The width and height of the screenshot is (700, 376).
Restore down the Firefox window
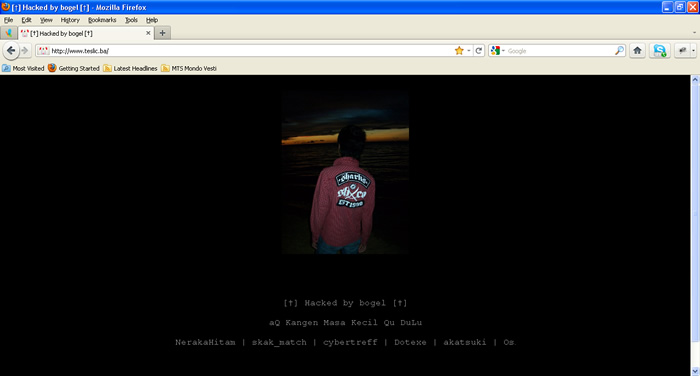pyautogui.click(x=680, y=7)
